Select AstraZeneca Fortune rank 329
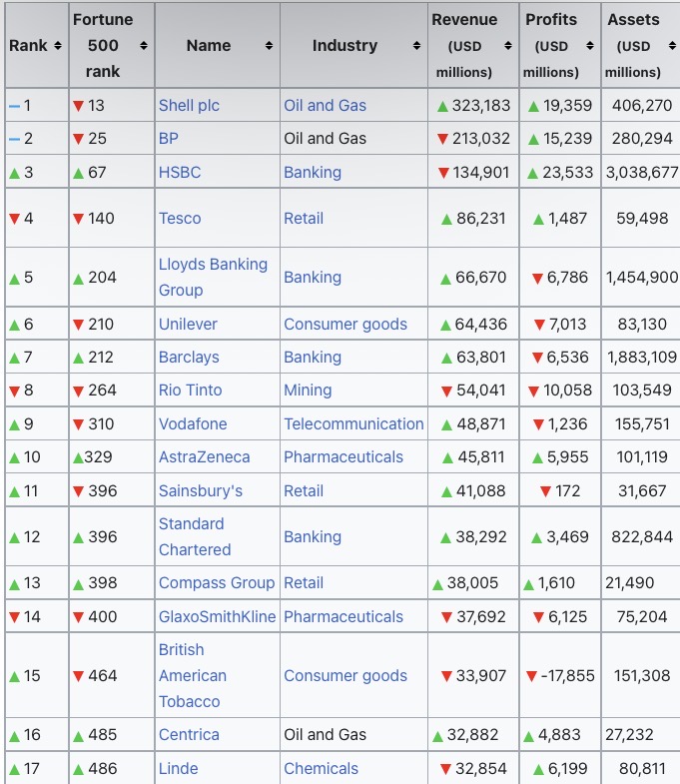This screenshot has width=680, height=784. click(x=98, y=457)
